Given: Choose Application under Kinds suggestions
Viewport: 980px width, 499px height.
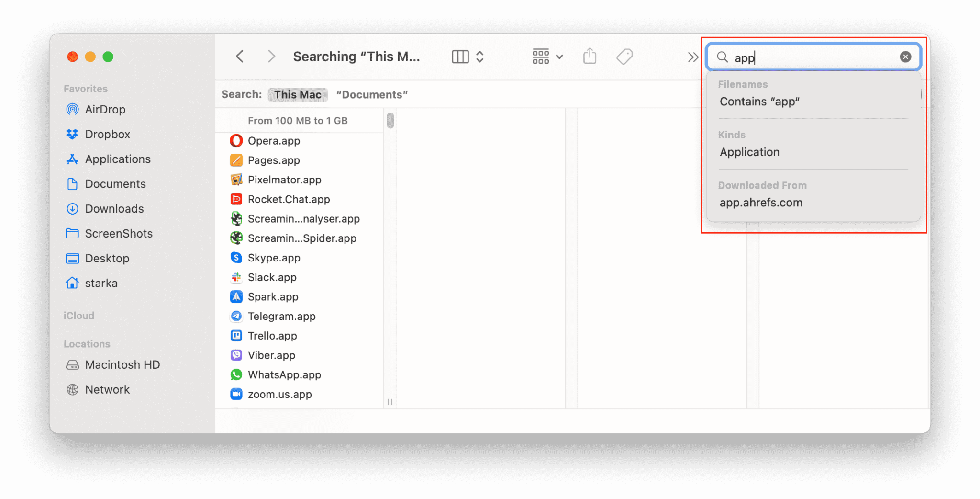Looking at the screenshot, I should pos(749,152).
